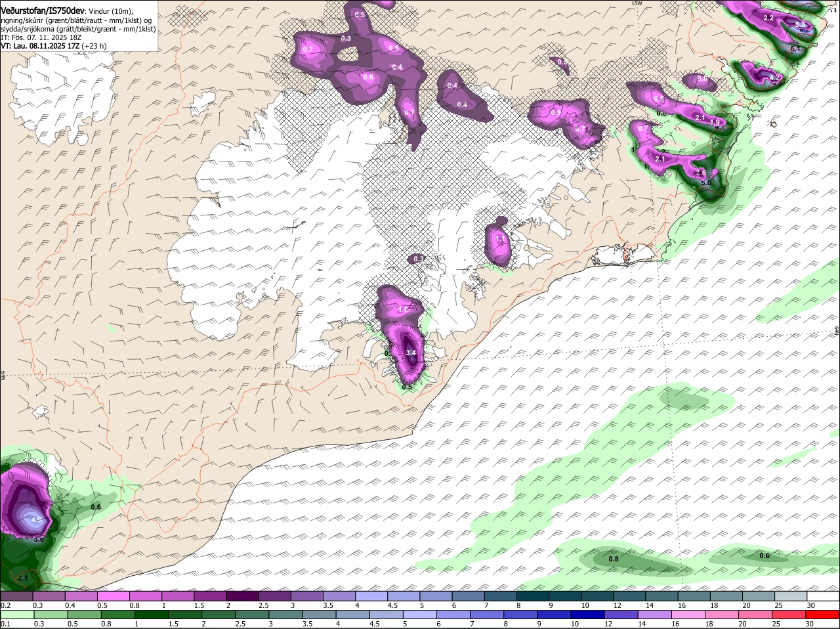Click the Veðurstofan/IS750dev title text
The image size is (840, 629).
(43, 11)
